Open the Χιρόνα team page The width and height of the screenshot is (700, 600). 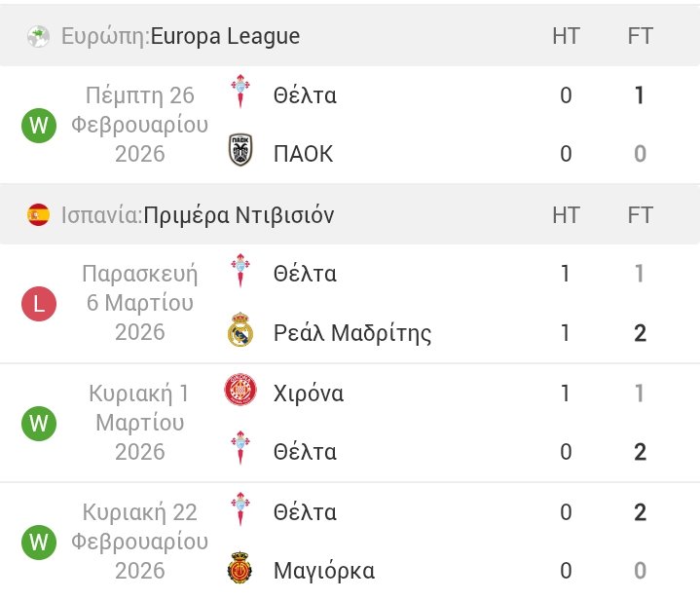coord(309,394)
